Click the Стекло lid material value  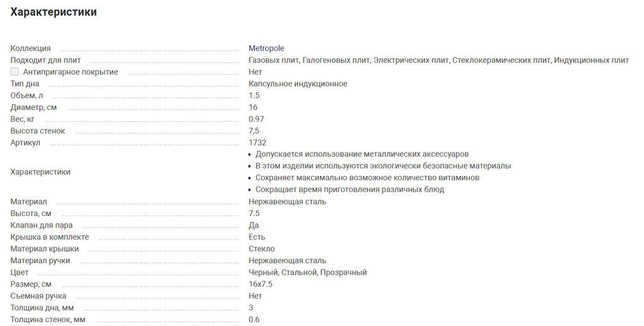(262, 249)
